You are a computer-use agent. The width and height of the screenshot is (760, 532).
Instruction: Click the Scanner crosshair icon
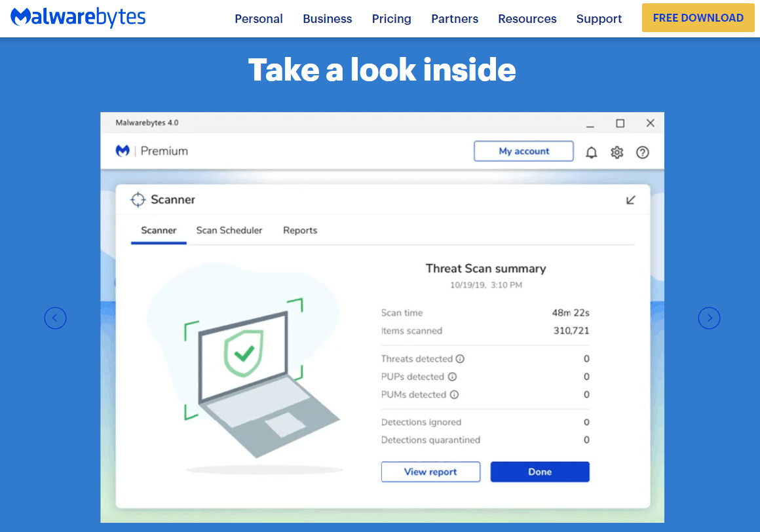pyautogui.click(x=138, y=200)
